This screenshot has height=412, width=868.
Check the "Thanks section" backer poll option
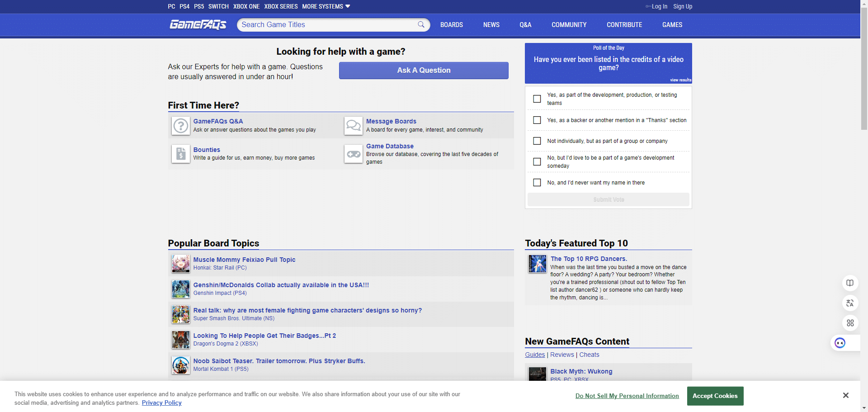(537, 120)
